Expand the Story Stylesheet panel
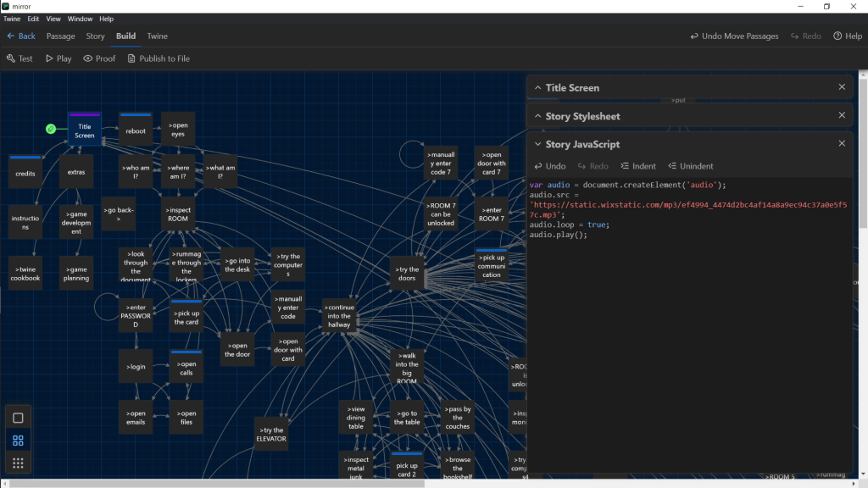Viewport: 868px width, 488px height. [537, 116]
